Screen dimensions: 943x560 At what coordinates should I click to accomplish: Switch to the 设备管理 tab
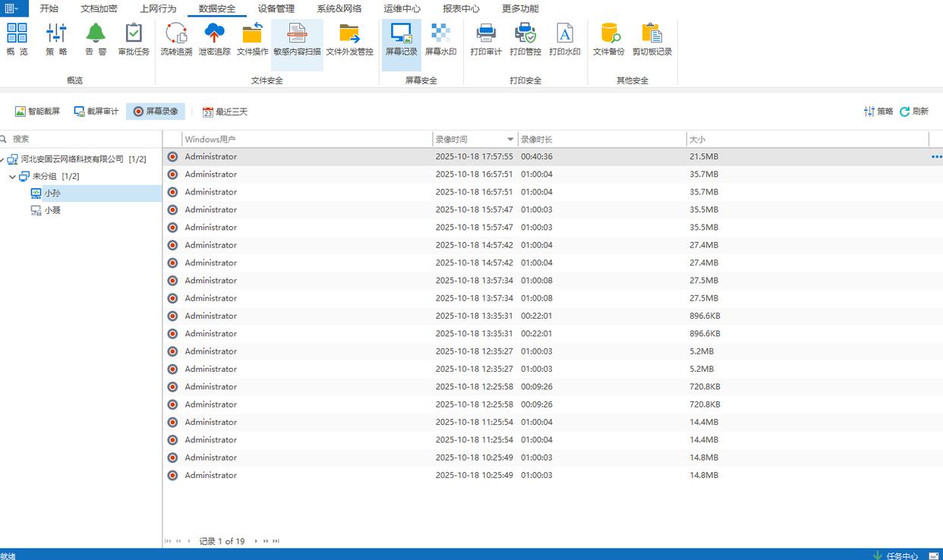click(x=276, y=9)
